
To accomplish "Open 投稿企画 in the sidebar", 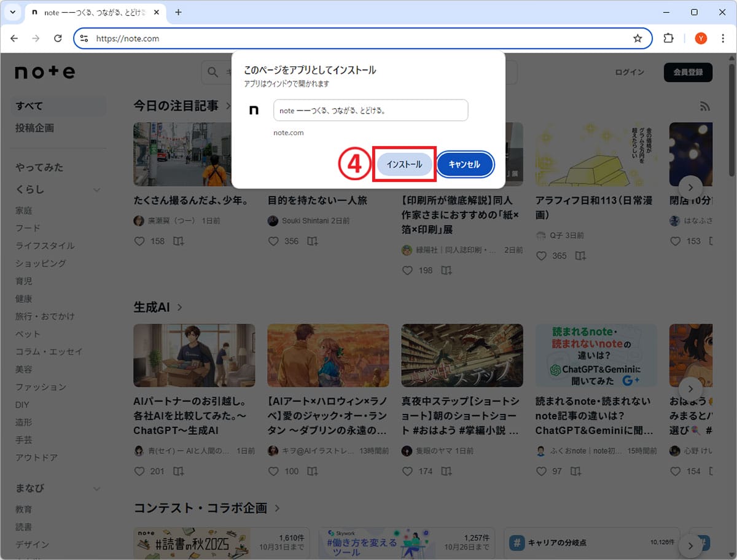I will [x=34, y=128].
